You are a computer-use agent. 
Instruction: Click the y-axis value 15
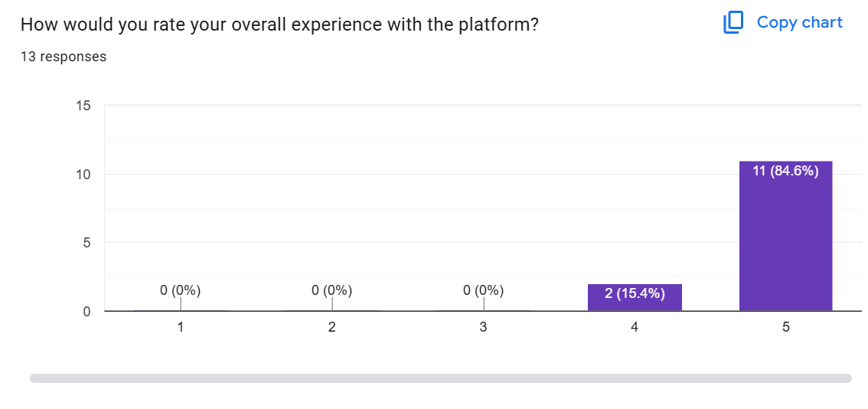[83, 106]
